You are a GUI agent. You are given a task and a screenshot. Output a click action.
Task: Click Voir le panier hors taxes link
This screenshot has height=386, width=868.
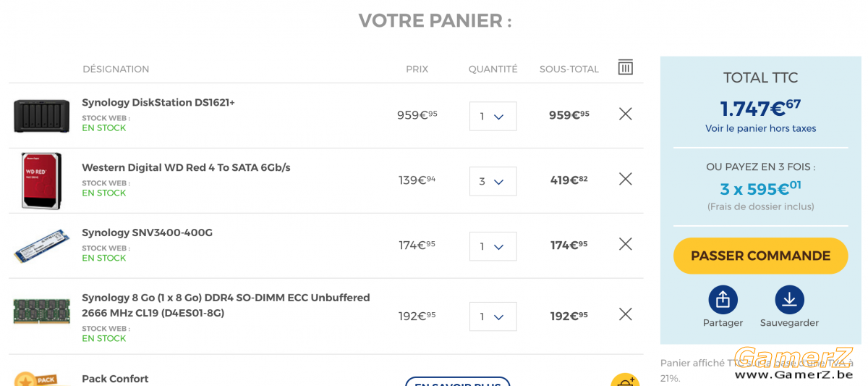point(760,128)
